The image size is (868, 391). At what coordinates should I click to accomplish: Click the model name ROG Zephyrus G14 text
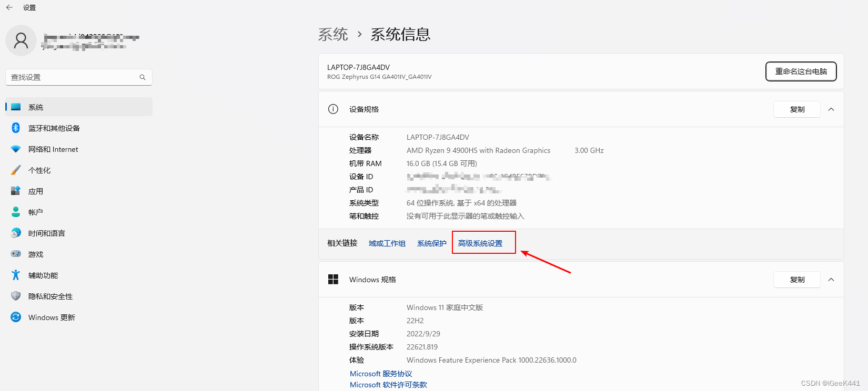[379, 77]
